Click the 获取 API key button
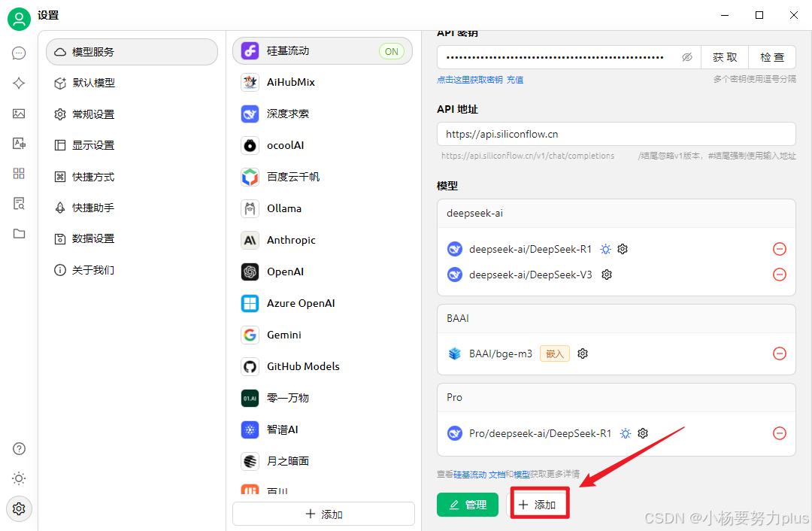812x531 pixels. (x=725, y=57)
